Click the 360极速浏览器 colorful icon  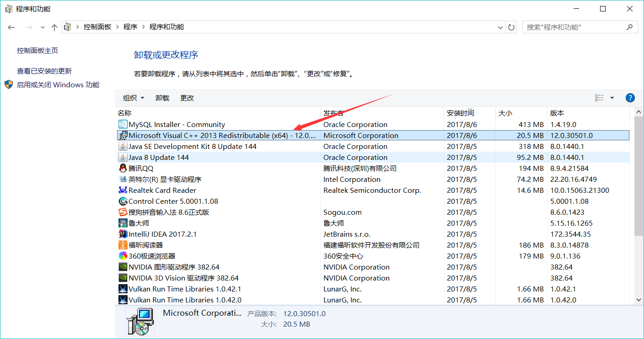coord(123,256)
